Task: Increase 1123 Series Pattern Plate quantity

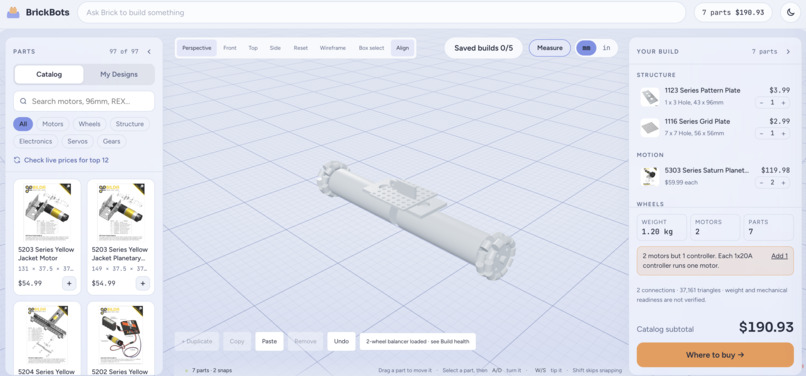Action: (783, 102)
